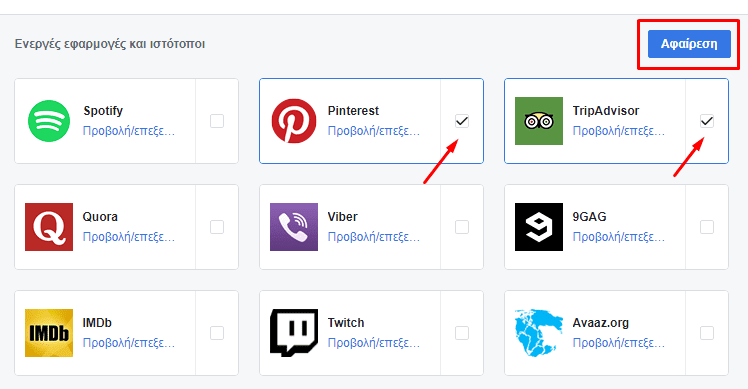The width and height of the screenshot is (748, 389).
Task: Open Προβολή/επεξε… link under Avaaz.org
Action: (x=619, y=343)
